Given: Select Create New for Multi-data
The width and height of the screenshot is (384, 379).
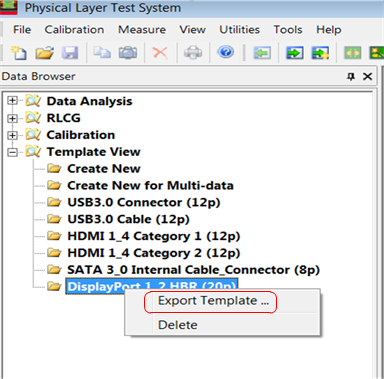Looking at the screenshot, I should click(x=150, y=185).
